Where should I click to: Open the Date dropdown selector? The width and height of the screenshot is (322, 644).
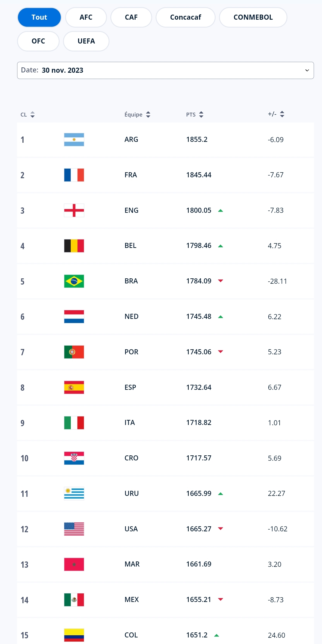pyautogui.click(x=165, y=70)
